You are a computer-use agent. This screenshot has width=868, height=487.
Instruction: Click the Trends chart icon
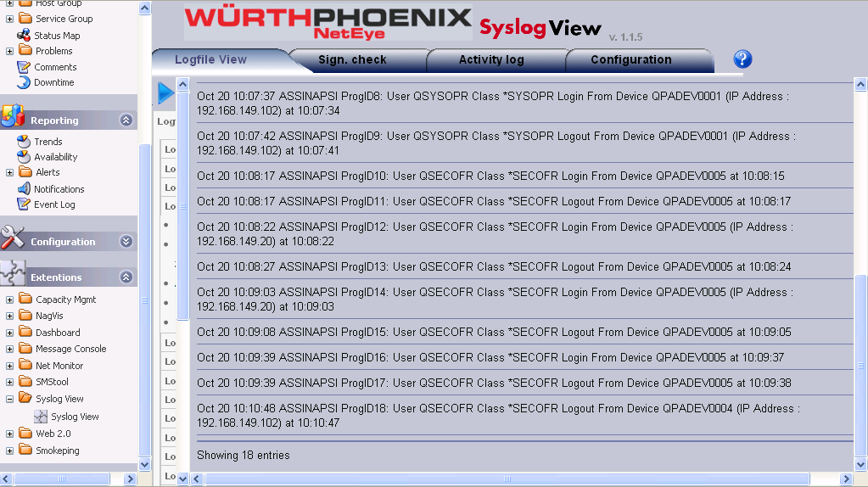24,141
